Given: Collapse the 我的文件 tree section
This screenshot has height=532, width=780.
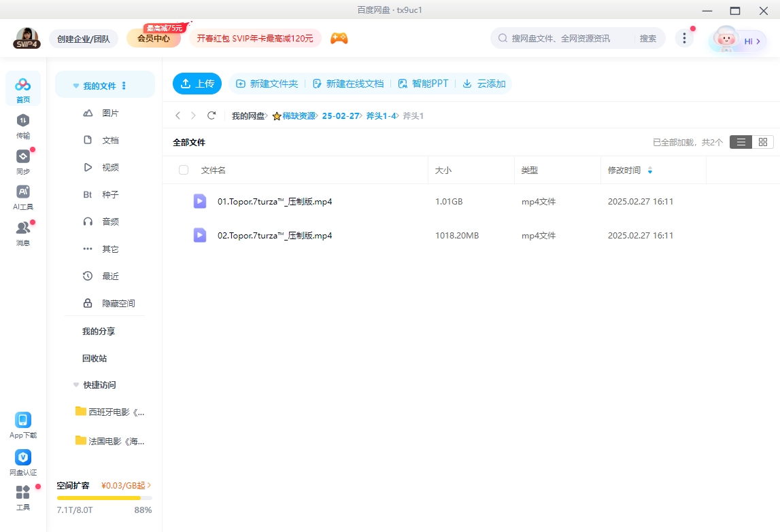Looking at the screenshot, I should [x=75, y=84].
